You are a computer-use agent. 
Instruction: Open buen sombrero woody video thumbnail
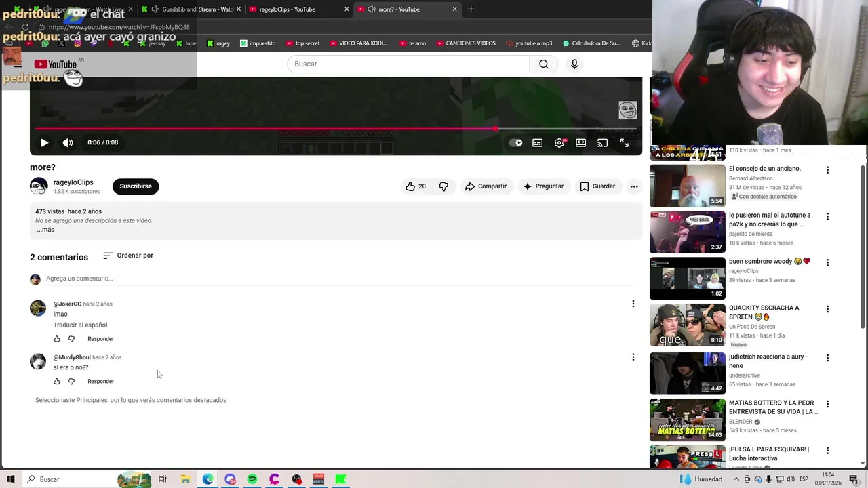point(688,279)
